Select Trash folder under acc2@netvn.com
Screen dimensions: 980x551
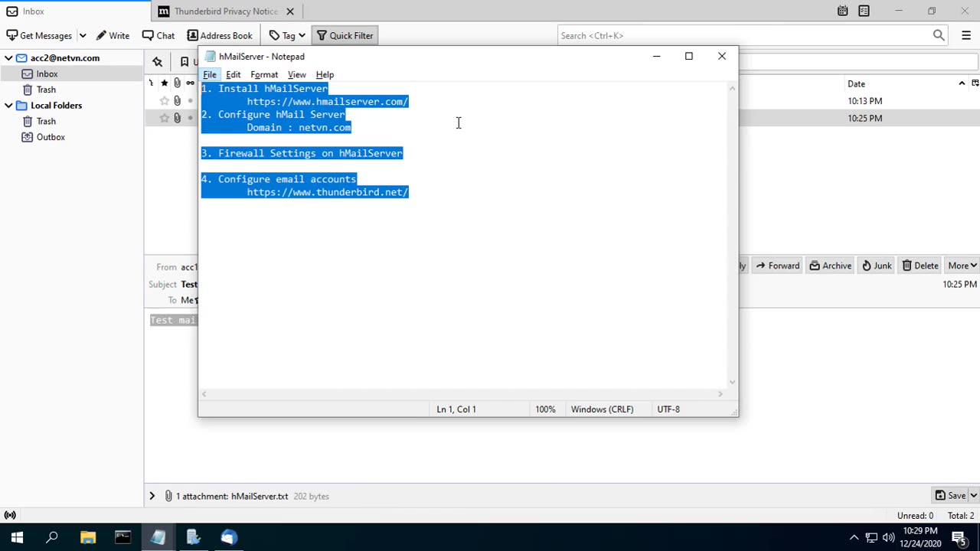click(46, 90)
